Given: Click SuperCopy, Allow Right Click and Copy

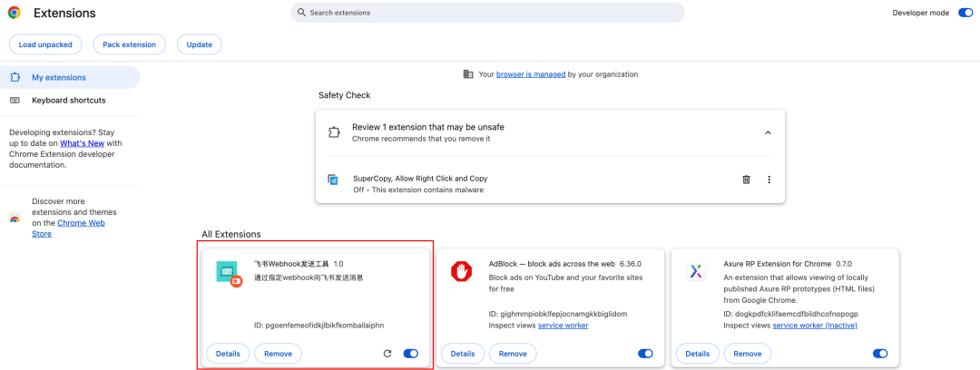Looking at the screenshot, I should pos(420,178).
